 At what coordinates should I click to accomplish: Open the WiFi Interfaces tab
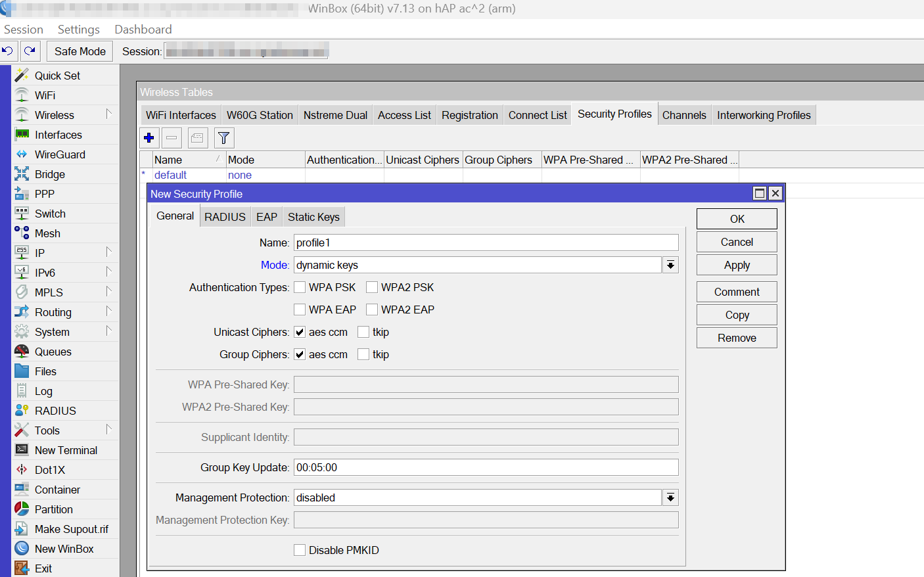(x=181, y=115)
